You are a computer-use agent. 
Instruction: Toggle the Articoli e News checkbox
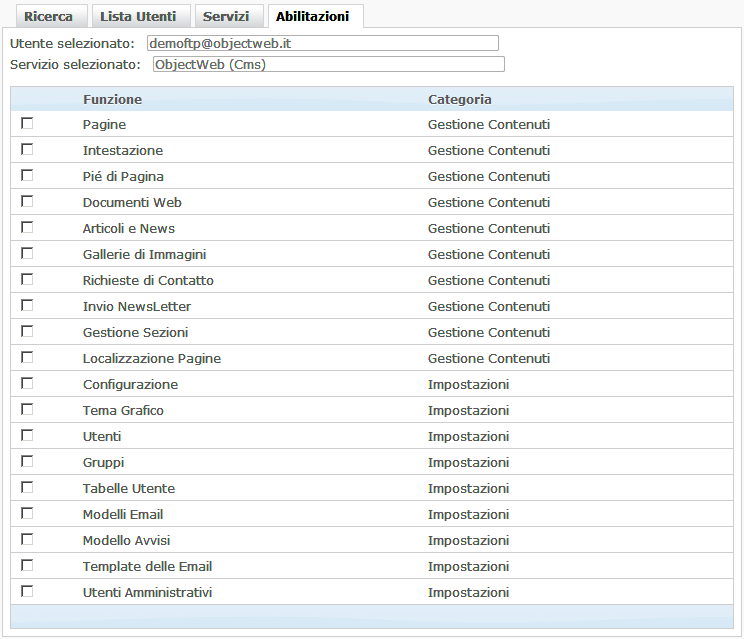[x=27, y=227]
